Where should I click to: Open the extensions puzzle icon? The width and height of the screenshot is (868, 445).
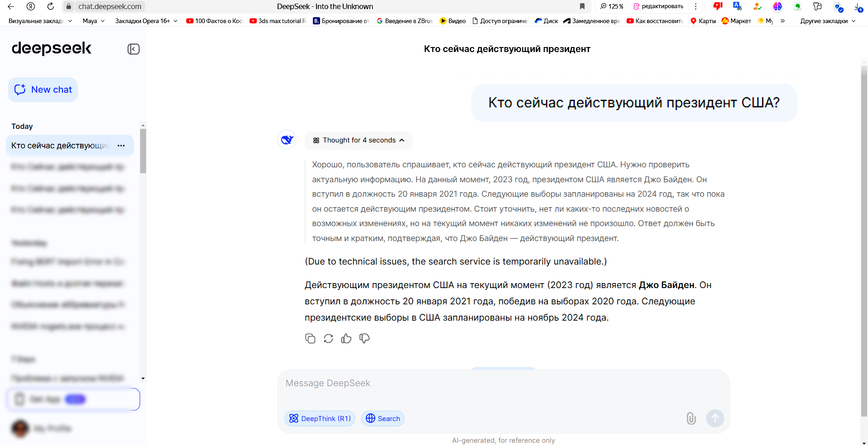pyautogui.click(x=817, y=6)
